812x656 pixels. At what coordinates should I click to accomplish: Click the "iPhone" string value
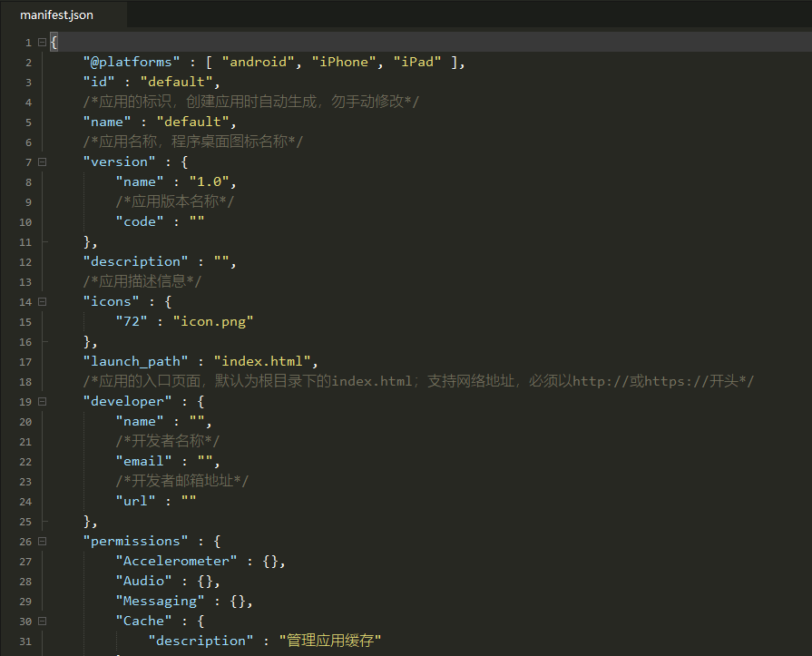pyautogui.click(x=343, y=62)
